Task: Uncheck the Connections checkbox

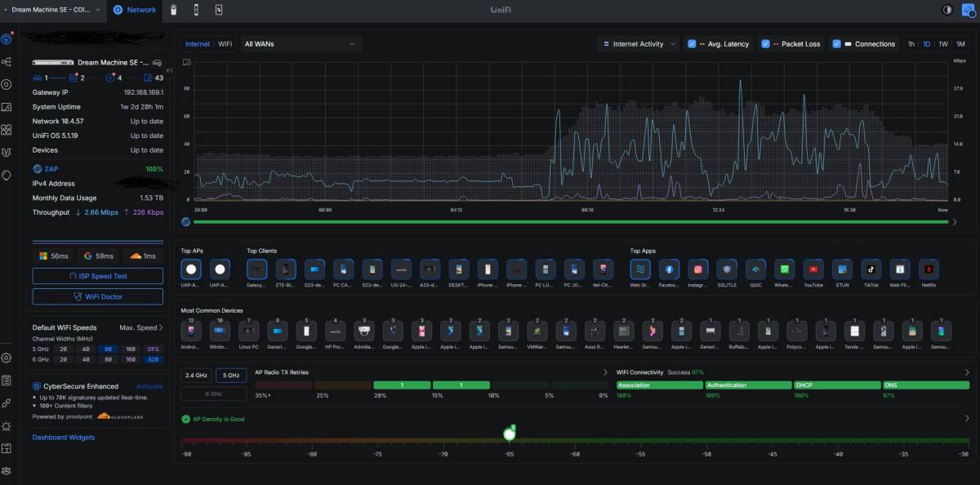Action: coord(836,44)
